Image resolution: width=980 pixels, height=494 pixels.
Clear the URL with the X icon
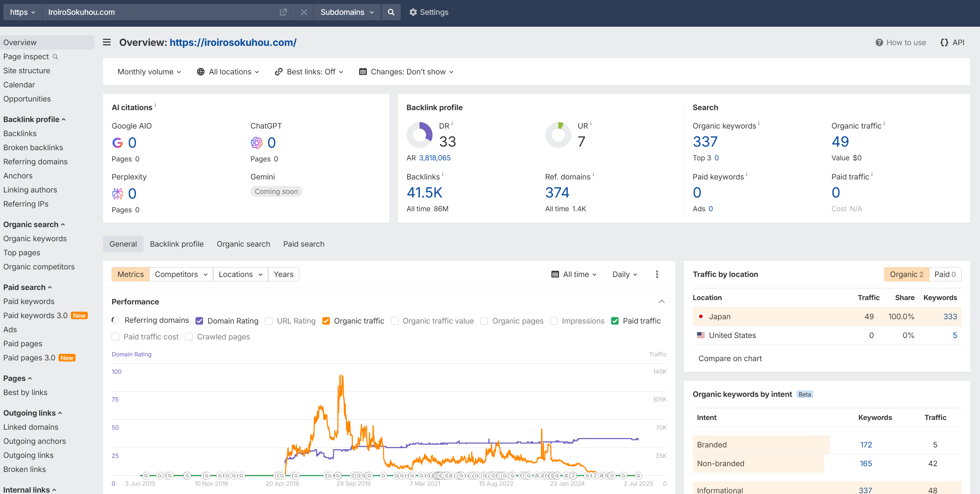pos(304,12)
